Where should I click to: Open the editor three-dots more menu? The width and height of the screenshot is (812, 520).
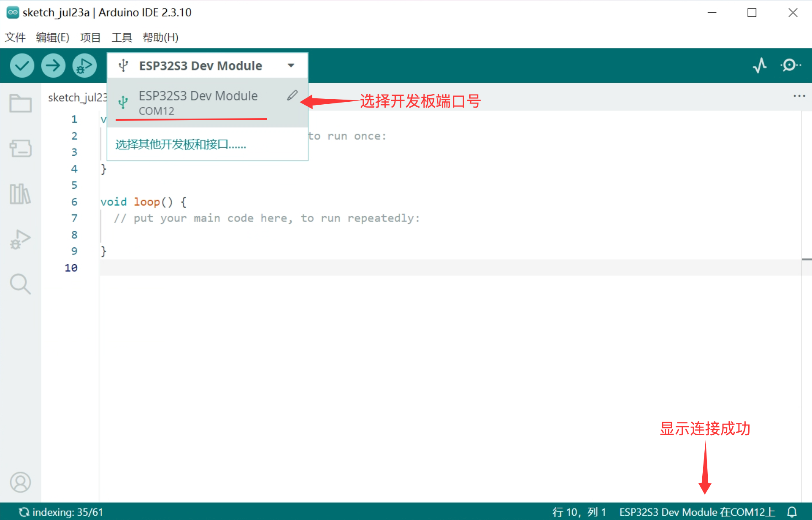(799, 96)
